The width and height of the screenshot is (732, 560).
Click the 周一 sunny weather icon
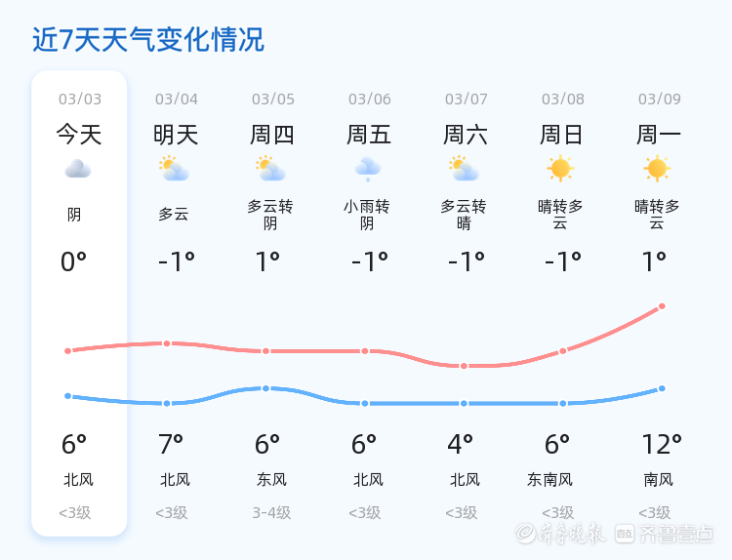click(x=657, y=169)
